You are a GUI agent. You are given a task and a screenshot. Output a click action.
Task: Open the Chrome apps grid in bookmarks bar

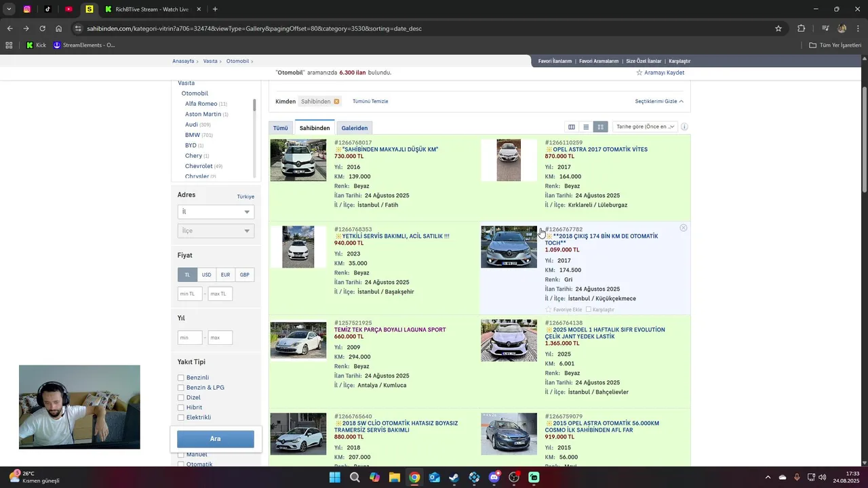[x=9, y=45]
